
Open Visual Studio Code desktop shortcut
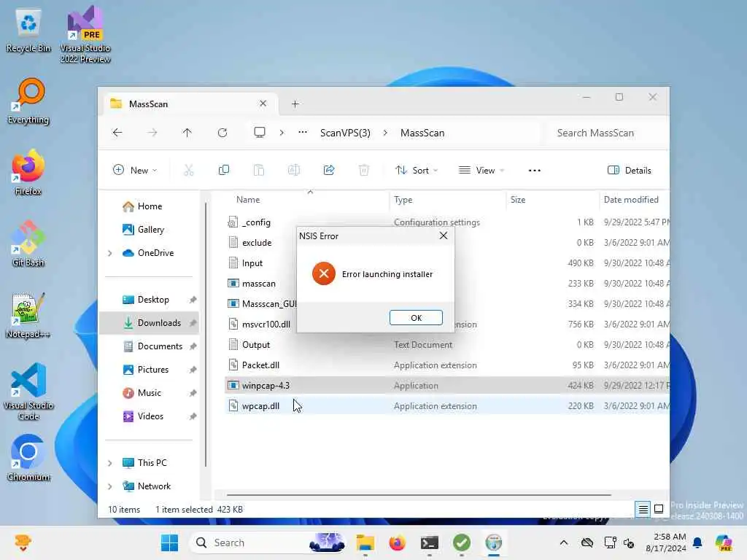click(28, 392)
